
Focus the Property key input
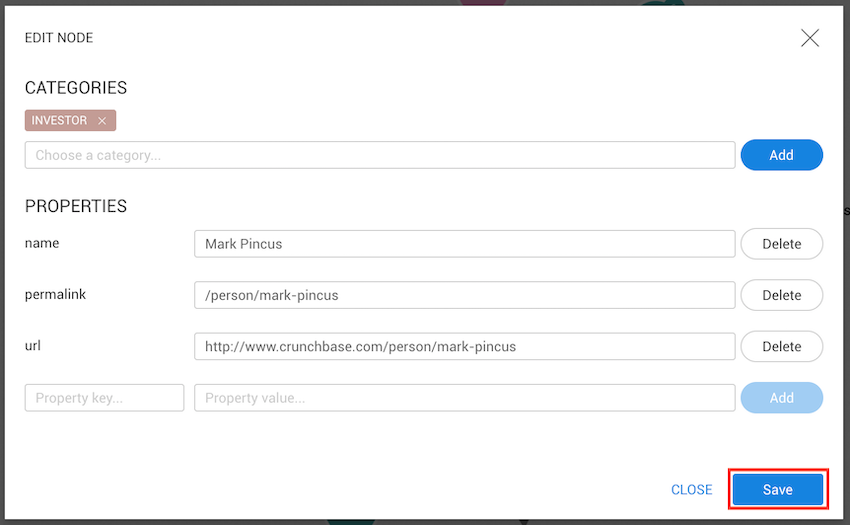(105, 398)
